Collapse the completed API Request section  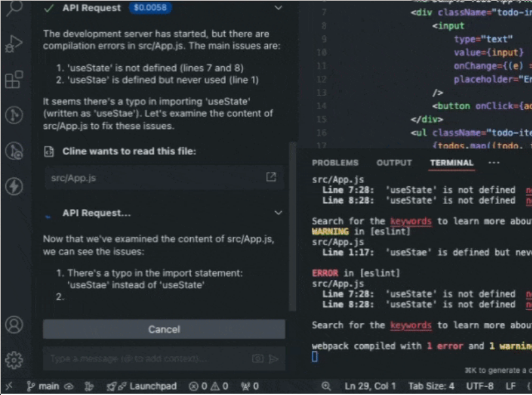pyautogui.click(x=278, y=7)
